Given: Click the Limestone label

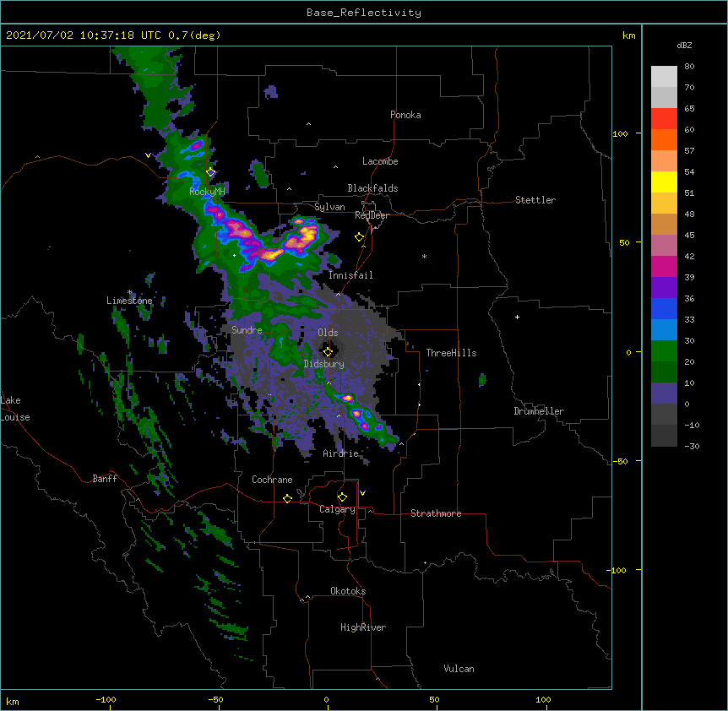Looking at the screenshot, I should click(x=129, y=301).
